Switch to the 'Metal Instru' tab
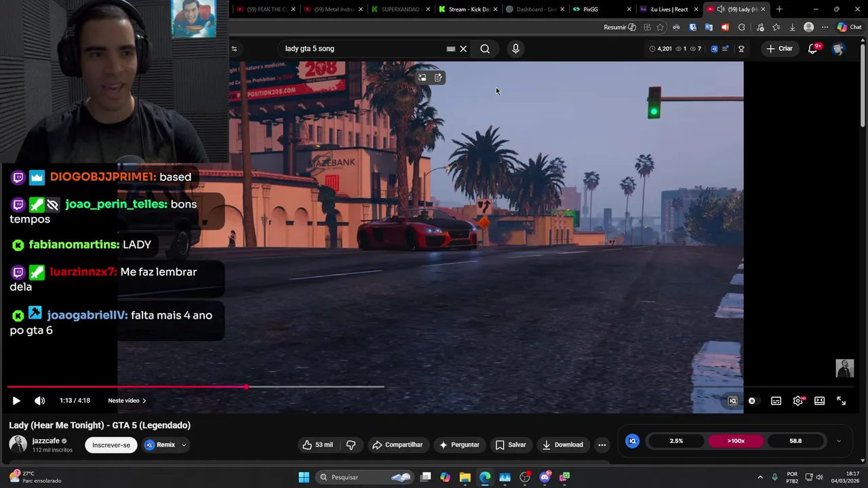This screenshot has width=868, height=488. [x=333, y=9]
